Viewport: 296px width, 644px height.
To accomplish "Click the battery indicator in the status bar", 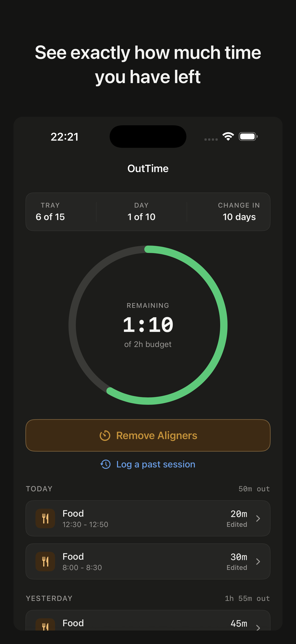I will click(x=248, y=136).
